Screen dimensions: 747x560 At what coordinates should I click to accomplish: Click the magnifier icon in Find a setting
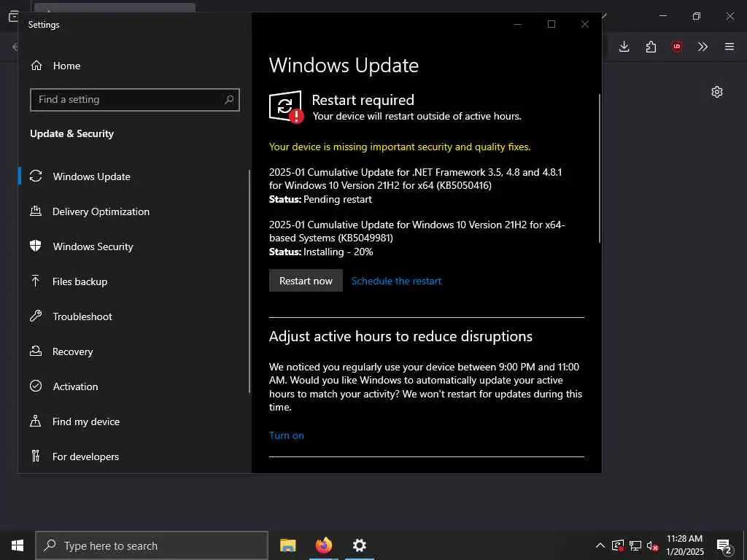229,99
